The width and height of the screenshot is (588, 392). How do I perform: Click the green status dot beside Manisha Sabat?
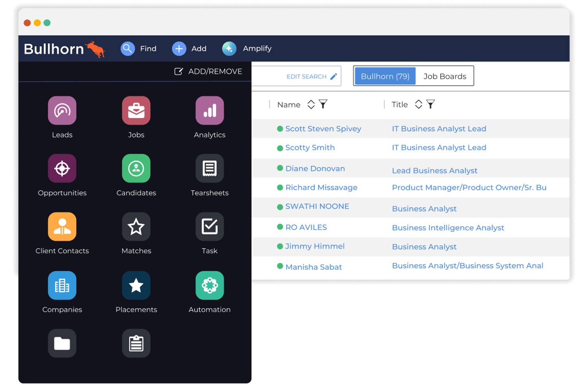click(280, 266)
